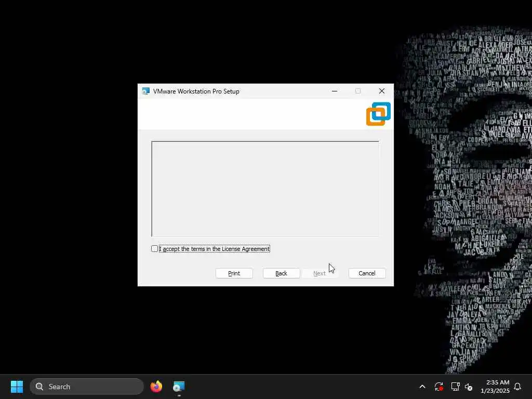This screenshot has height=399, width=532.
Task: Close the VMware setup window
Action: (382, 91)
